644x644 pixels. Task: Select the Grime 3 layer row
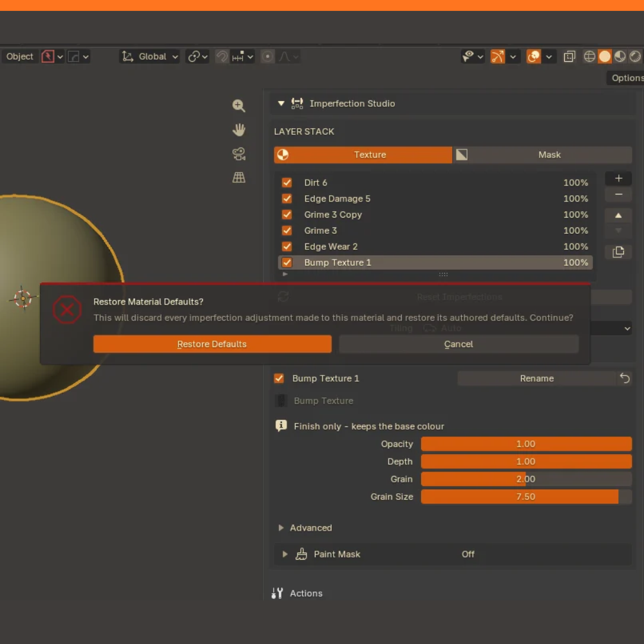(x=435, y=231)
